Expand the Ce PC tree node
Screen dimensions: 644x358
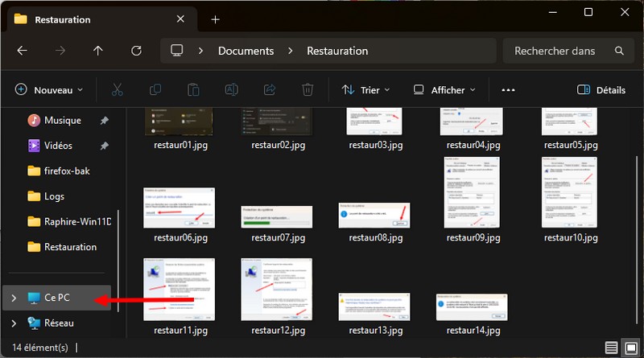point(13,298)
